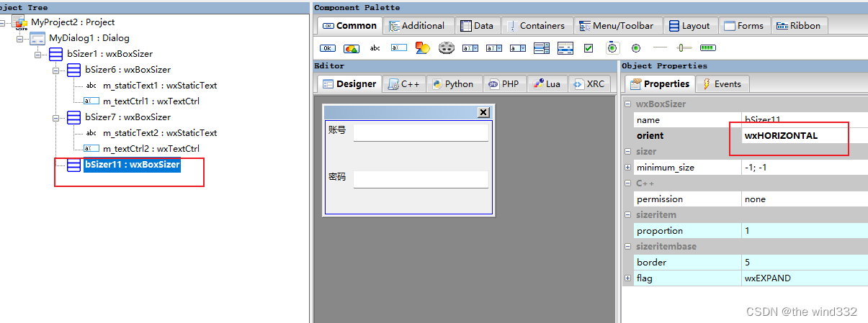Viewport: 868px width, 323px height.
Task: Select m_staticText1 in object tree
Action: tap(159, 86)
